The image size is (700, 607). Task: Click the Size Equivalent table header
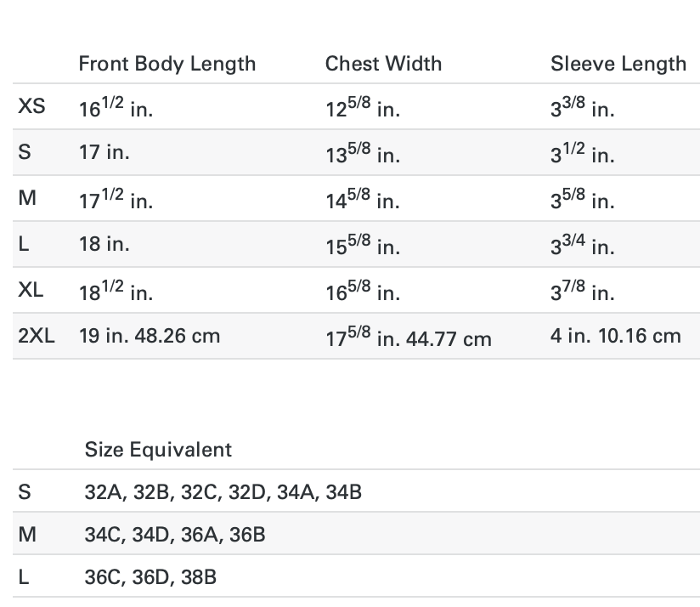[158, 450]
